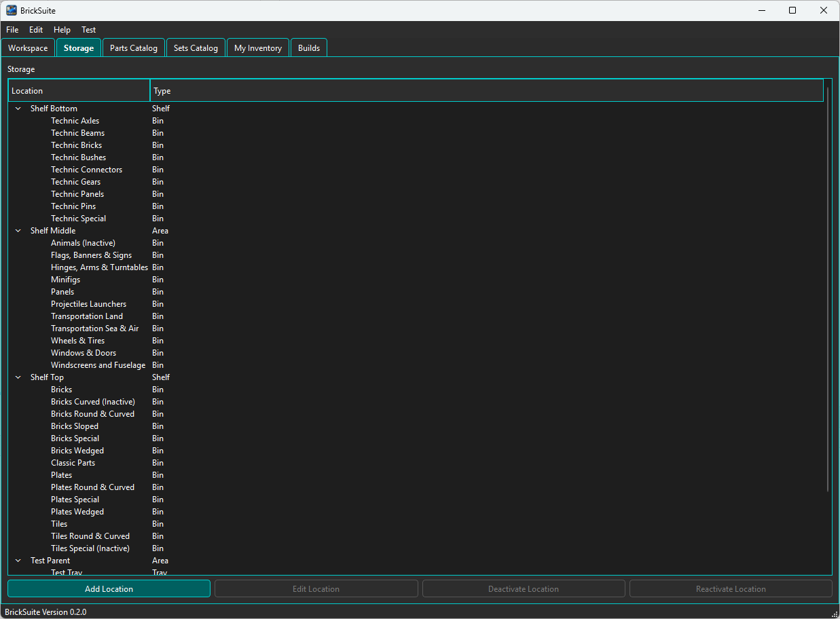
Task: Select the Plates Special row
Action: tap(416, 500)
